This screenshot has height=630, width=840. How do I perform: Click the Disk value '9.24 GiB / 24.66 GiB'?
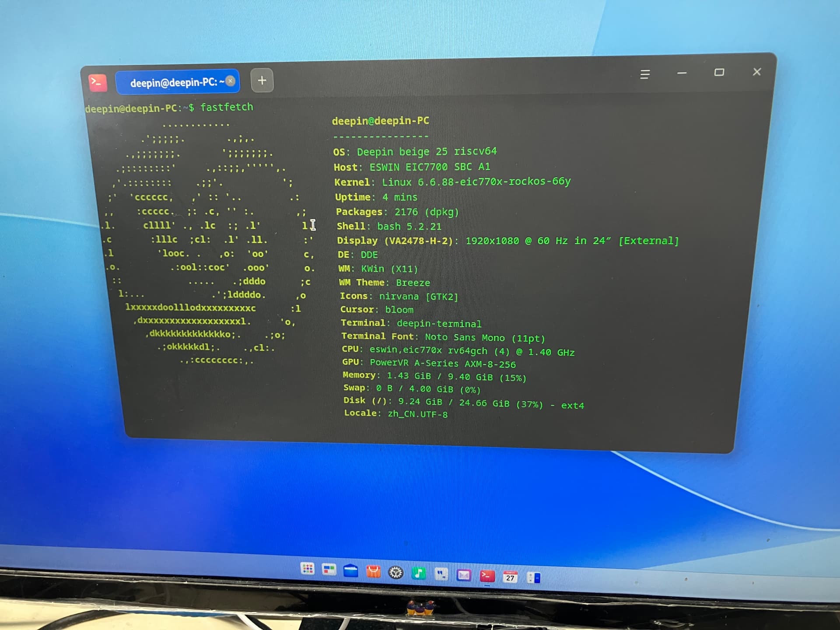click(454, 402)
